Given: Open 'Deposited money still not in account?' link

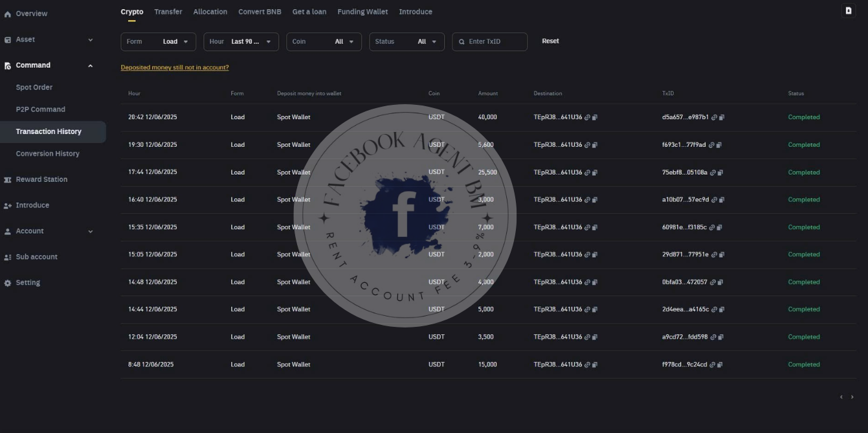Looking at the screenshot, I should pyautogui.click(x=175, y=67).
